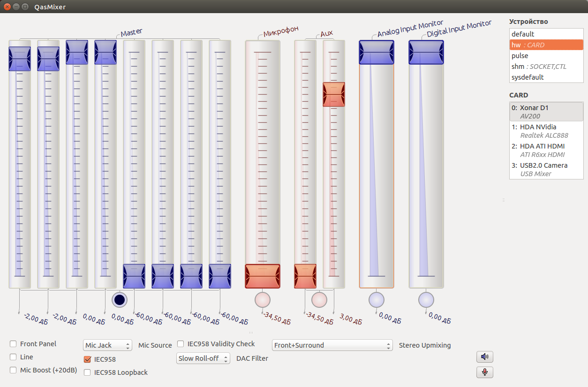Enable Mic Boost (+20dB) checkbox
This screenshot has width=588, height=387.
point(13,370)
